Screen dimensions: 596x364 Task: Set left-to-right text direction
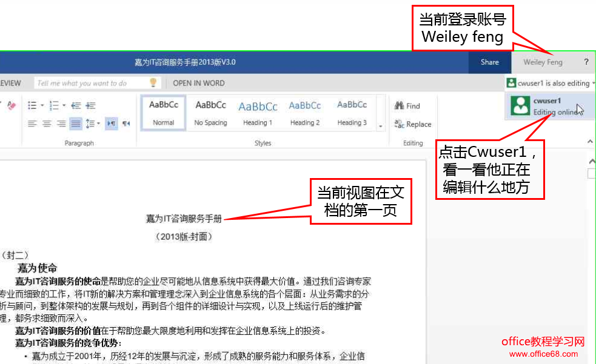pos(112,124)
